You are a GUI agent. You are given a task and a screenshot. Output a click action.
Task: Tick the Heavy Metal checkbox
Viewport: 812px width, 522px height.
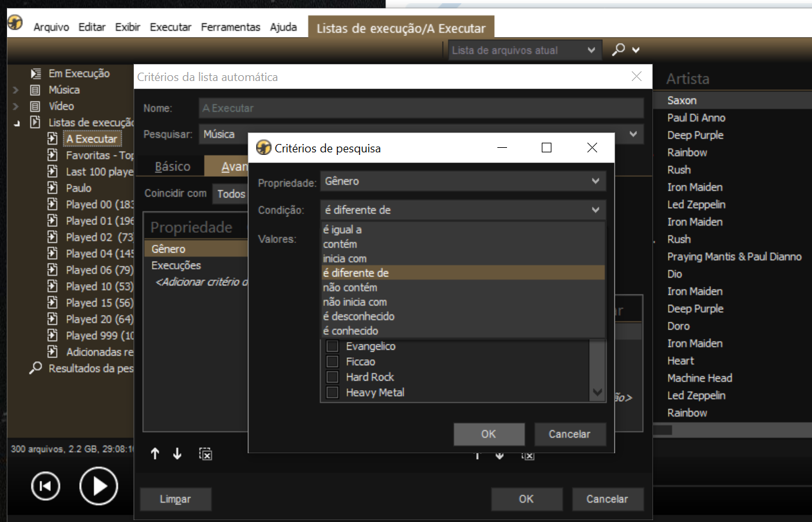333,393
